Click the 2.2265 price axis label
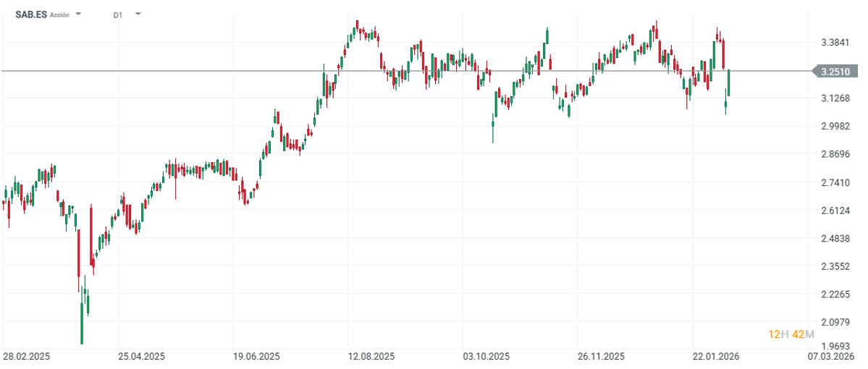 point(835,294)
